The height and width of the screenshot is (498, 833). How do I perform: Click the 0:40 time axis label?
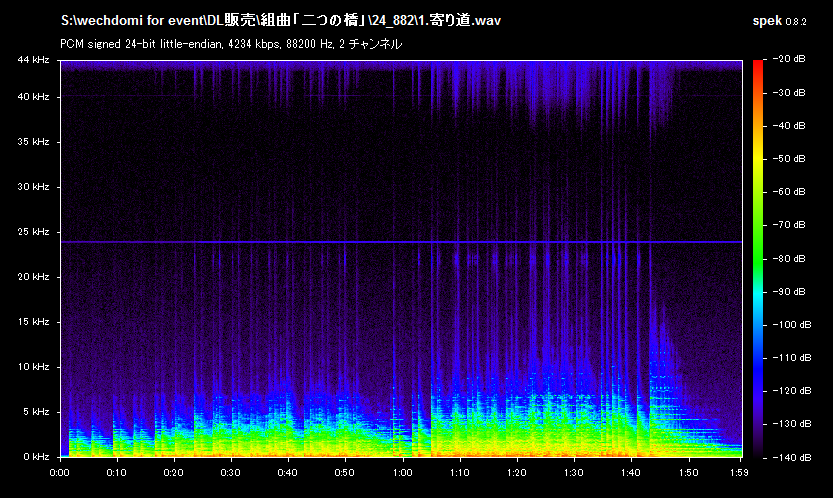[x=287, y=473]
